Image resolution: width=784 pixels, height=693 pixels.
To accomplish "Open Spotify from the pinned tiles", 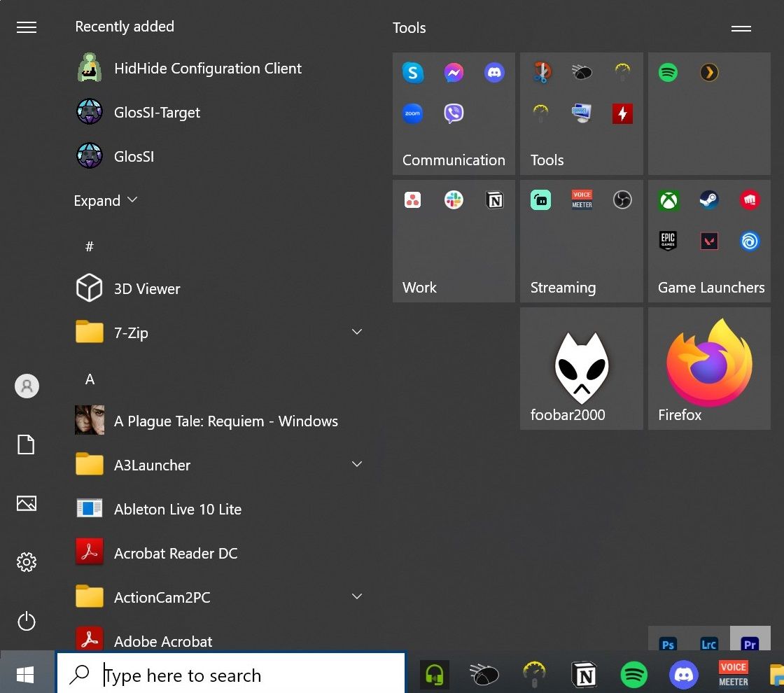I will tap(668, 72).
